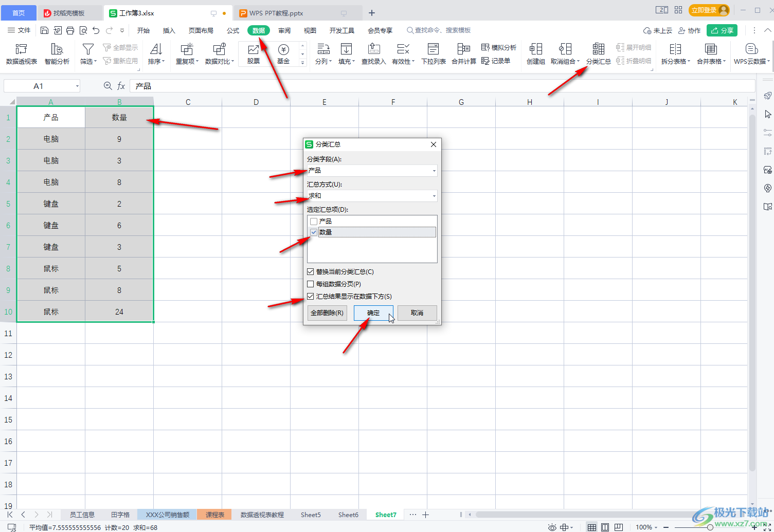Open WPS Cloud Data (WPS云数据)
The width and height of the screenshot is (774, 532).
[x=752, y=54]
